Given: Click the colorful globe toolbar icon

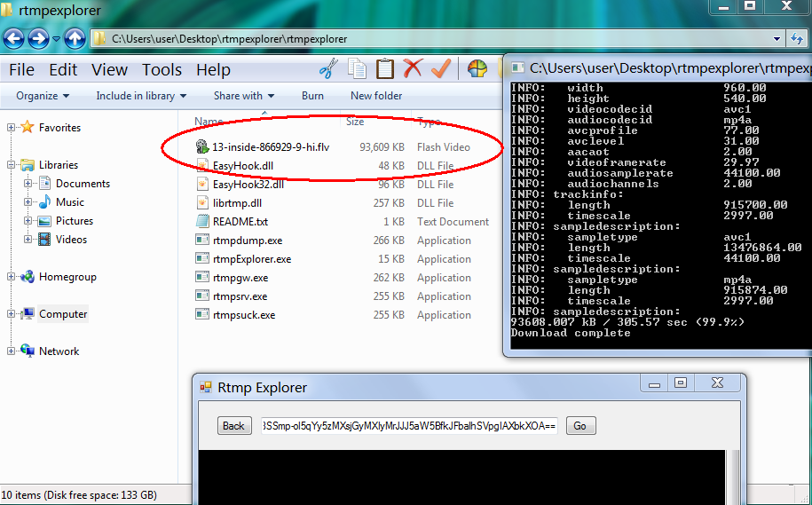Looking at the screenshot, I should [477, 68].
